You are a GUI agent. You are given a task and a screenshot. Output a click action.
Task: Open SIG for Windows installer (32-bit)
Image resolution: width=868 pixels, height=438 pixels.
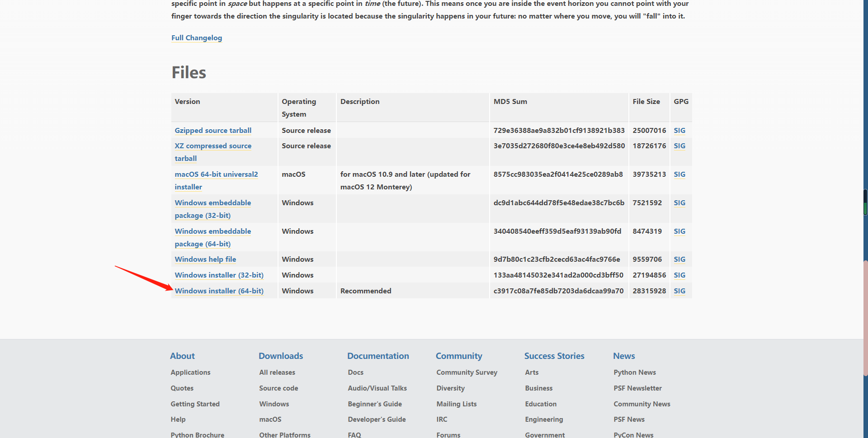(x=679, y=275)
